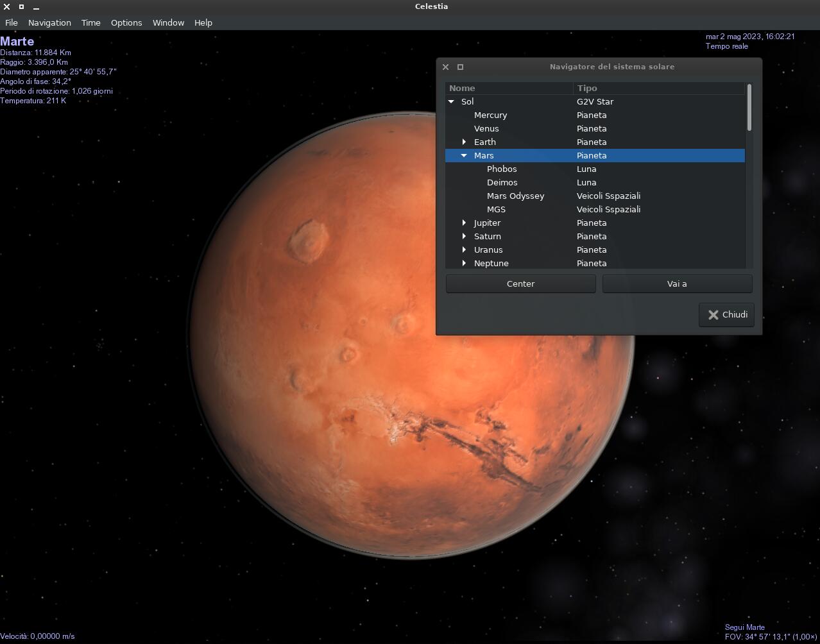Expand the Earth tree node
The height and width of the screenshot is (644, 820).
click(464, 142)
